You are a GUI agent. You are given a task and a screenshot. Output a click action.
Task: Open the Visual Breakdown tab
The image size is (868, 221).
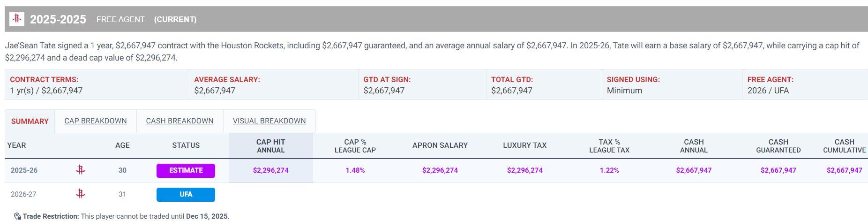pyautogui.click(x=269, y=121)
